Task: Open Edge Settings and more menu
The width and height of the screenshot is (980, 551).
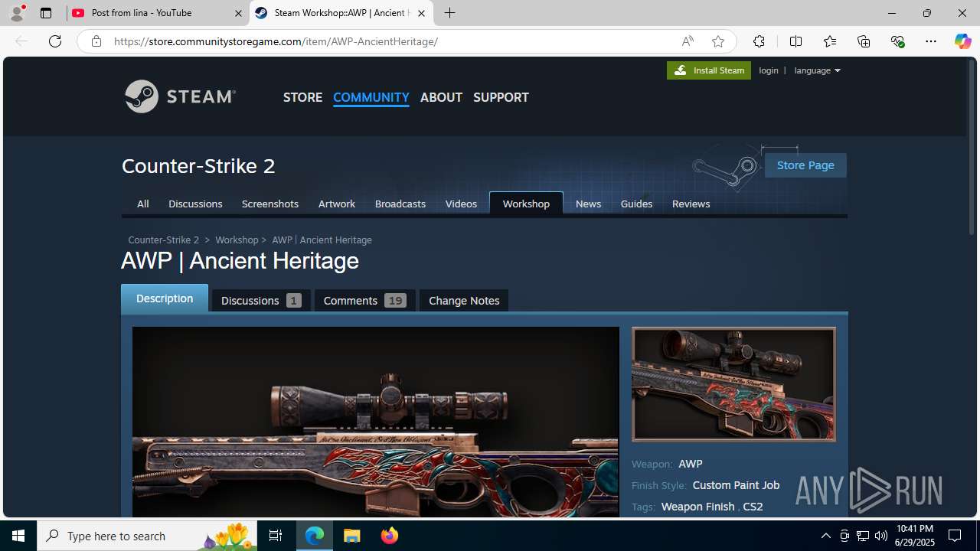Action: pos(931,41)
